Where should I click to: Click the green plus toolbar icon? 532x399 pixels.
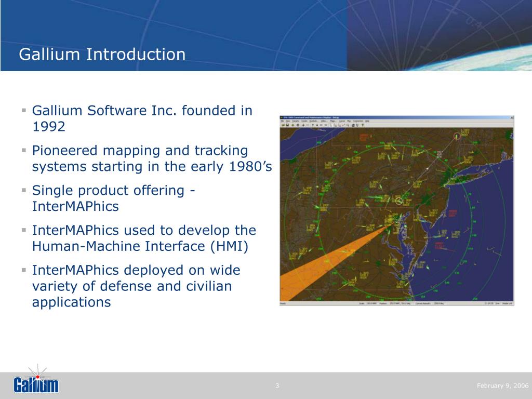pyautogui.click(x=293, y=125)
